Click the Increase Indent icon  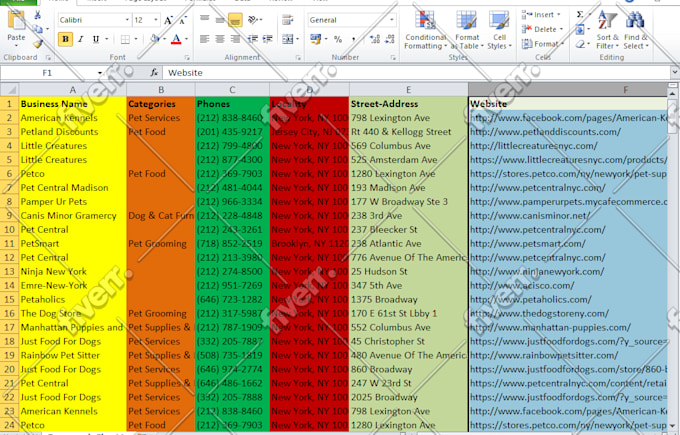tap(268, 39)
